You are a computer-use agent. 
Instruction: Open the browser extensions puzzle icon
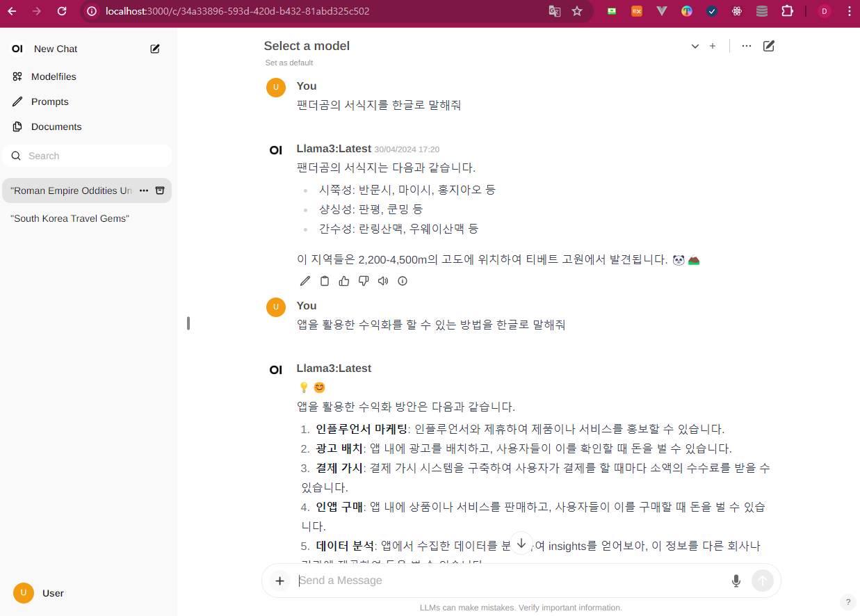(x=787, y=11)
